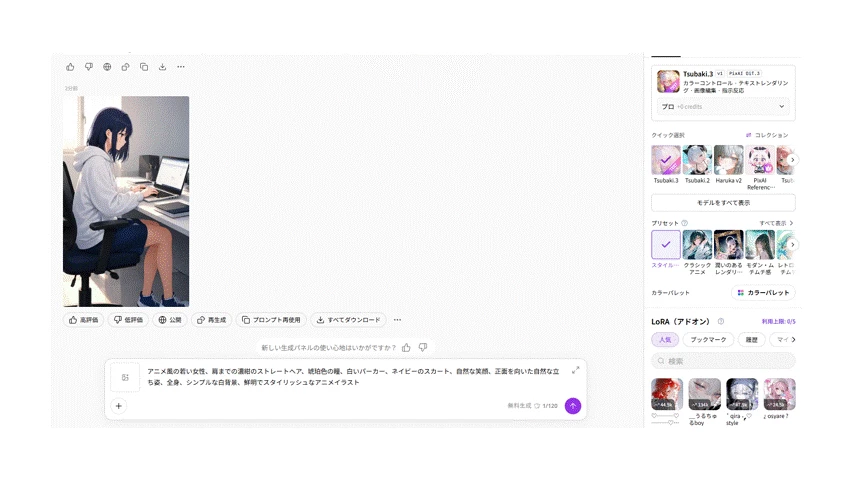Open more options next to すべてダウンロード
Viewport: 853px width, 480px height.
point(398,320)
